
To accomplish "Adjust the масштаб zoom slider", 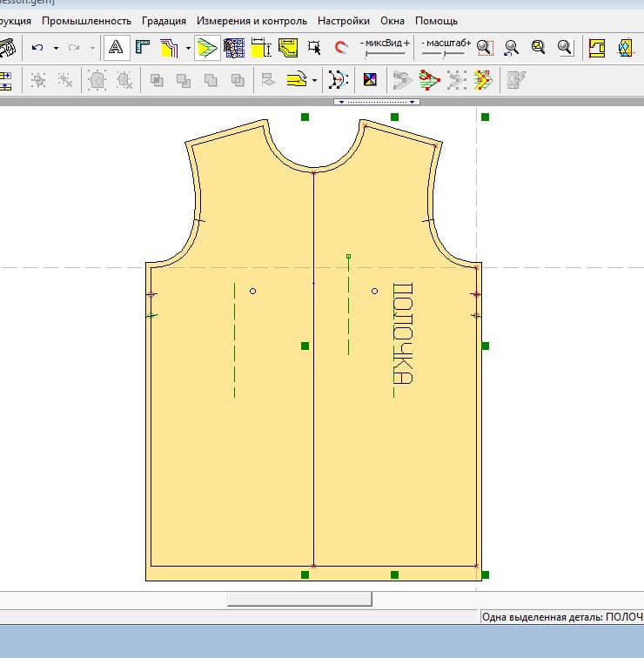I will pos(444,53).
